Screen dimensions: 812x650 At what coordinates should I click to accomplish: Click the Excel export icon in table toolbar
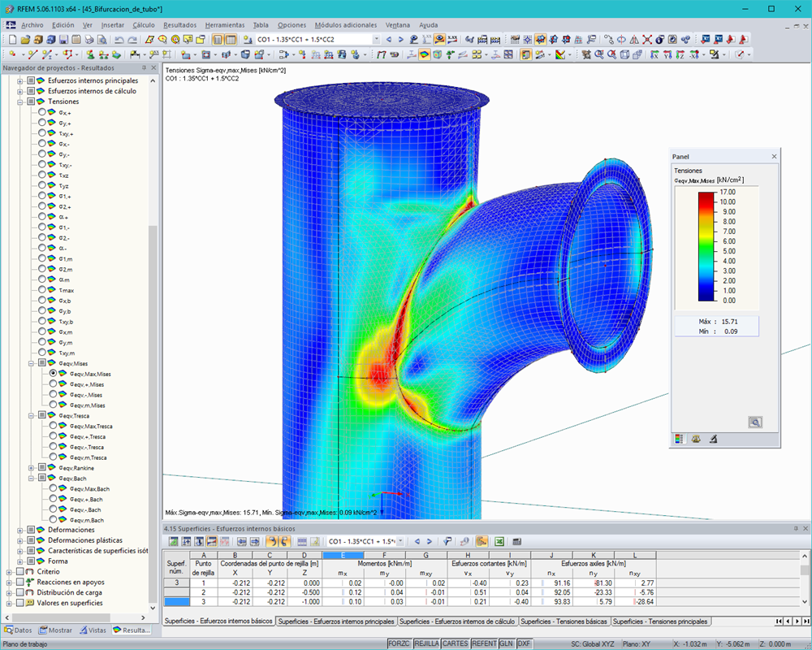tap(499, 542)
